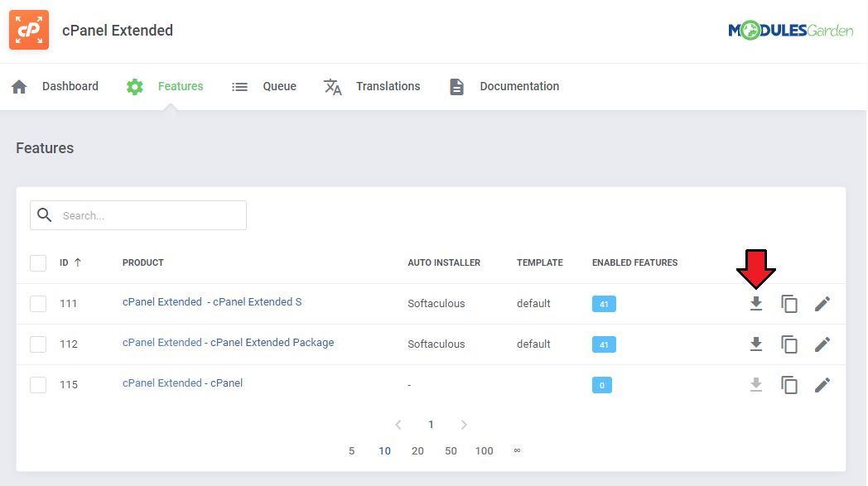Click the Translations language icon
This screenshot has height=486, width=868.
pos(333,87)
